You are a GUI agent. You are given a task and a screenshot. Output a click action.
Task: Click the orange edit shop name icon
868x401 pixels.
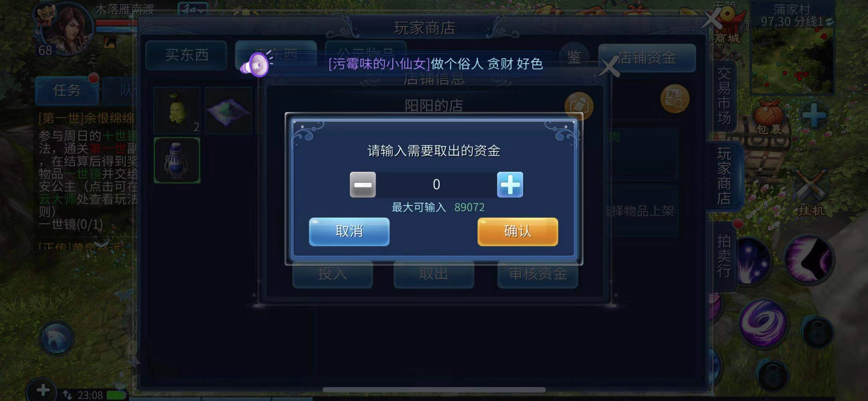tap(579, 106)
